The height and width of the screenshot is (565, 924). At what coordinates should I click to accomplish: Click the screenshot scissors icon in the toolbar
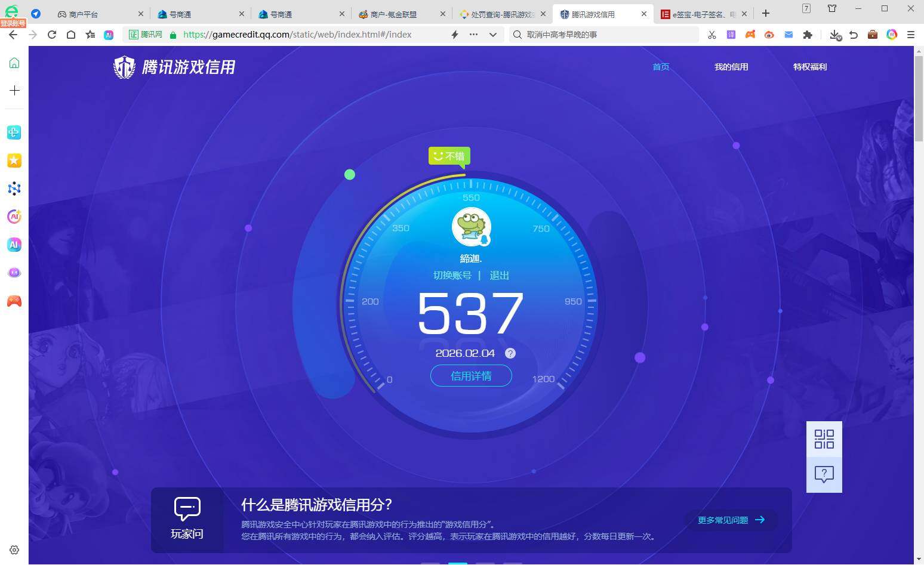[712, 35]
